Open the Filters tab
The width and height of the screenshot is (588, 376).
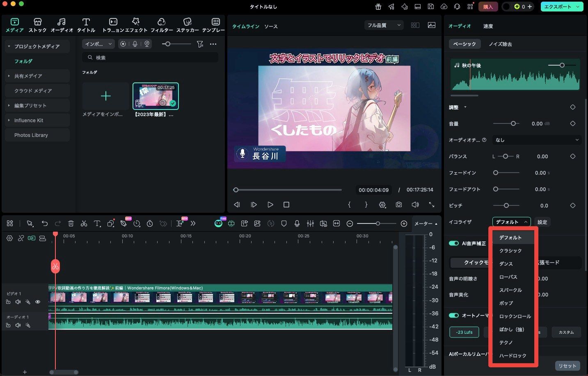(162, 25)
